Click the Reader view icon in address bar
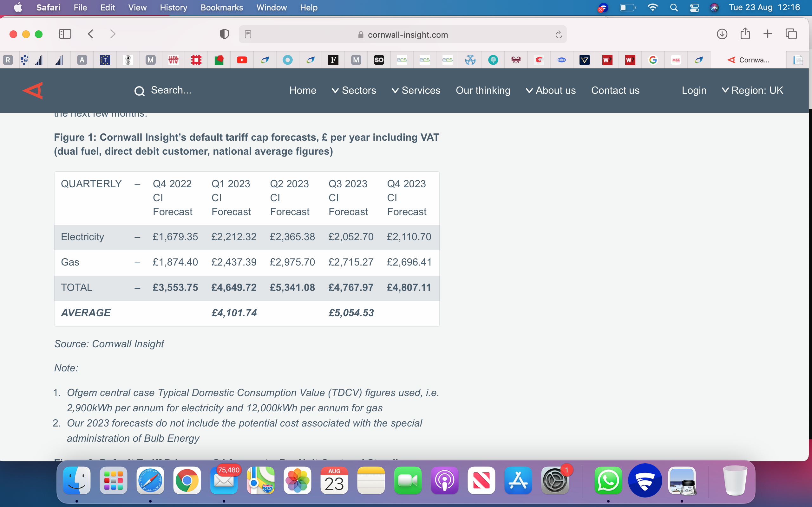Viewport: 812px width, 507px height. pos(248,34)
